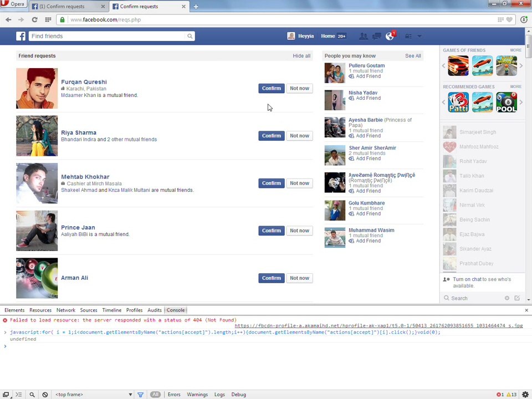Open the Timeline devtools tab

tap(111, 310)
